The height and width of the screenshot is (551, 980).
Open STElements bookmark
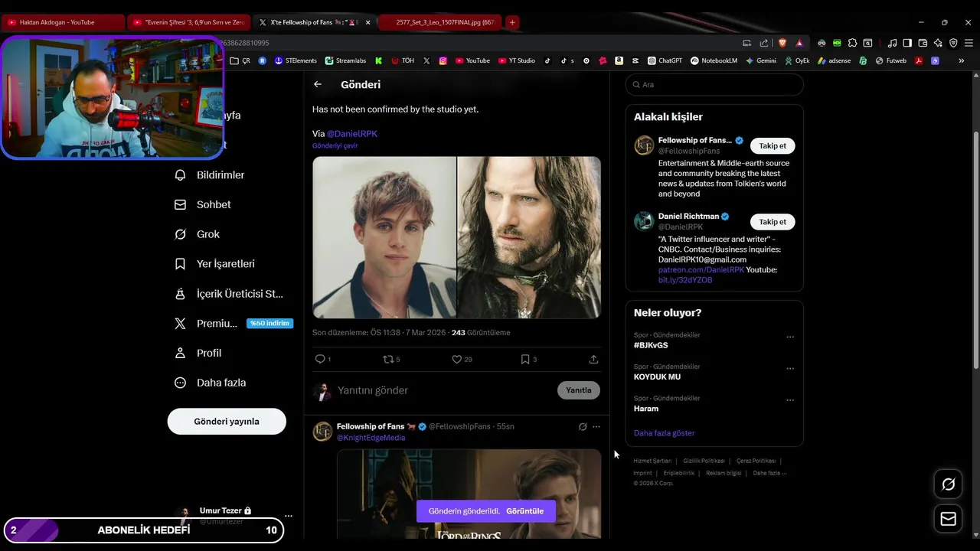pos(296,60)
